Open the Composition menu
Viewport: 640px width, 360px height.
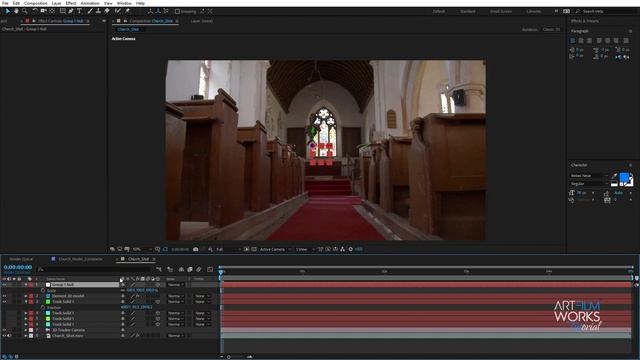36,3
